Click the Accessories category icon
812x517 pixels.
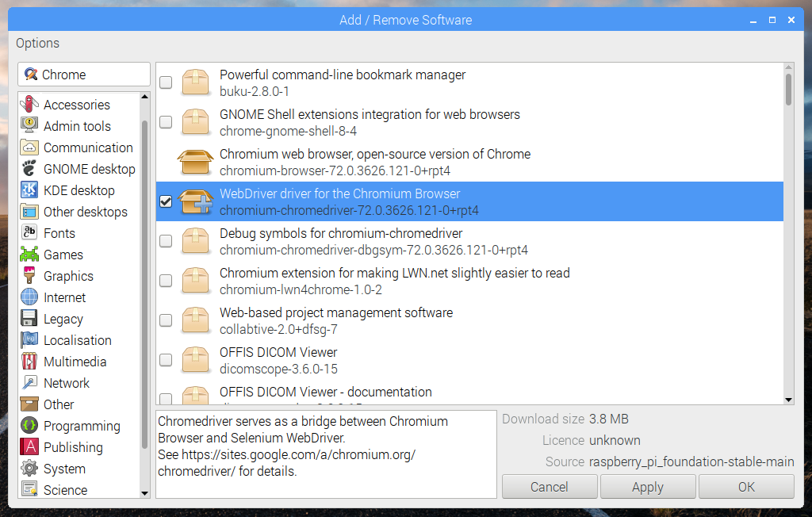point(29,105)
